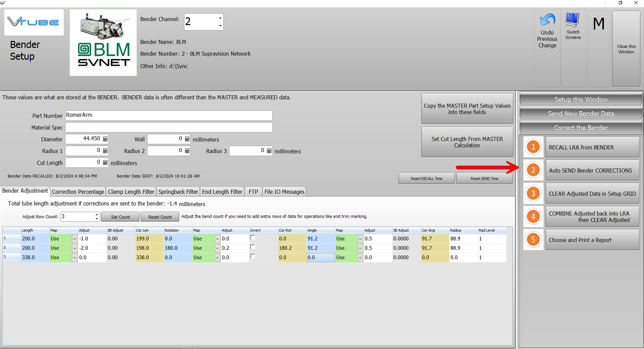Image resolution: width=644 pixels, height=349 pixels.
Task: Click Set Cut Length From MASTER Calculation
Action: 467,142
